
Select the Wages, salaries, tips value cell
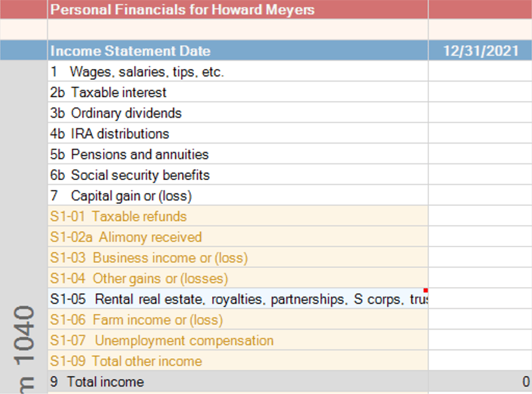pyautogui.click(x=480, y=71)
